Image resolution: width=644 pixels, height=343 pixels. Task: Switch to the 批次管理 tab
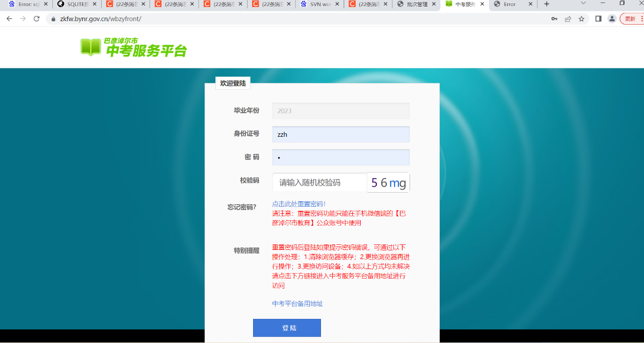click(x=415, y=4)
